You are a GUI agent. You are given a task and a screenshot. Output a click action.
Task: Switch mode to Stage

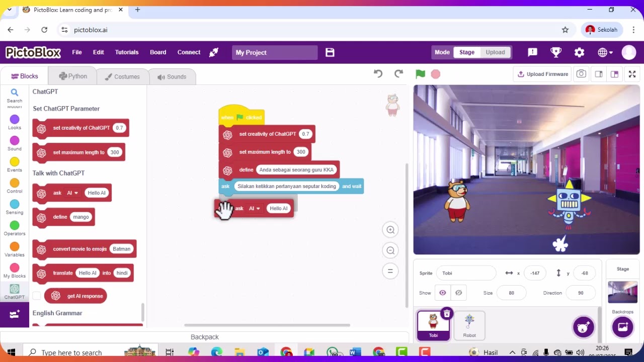coord(467,52)
